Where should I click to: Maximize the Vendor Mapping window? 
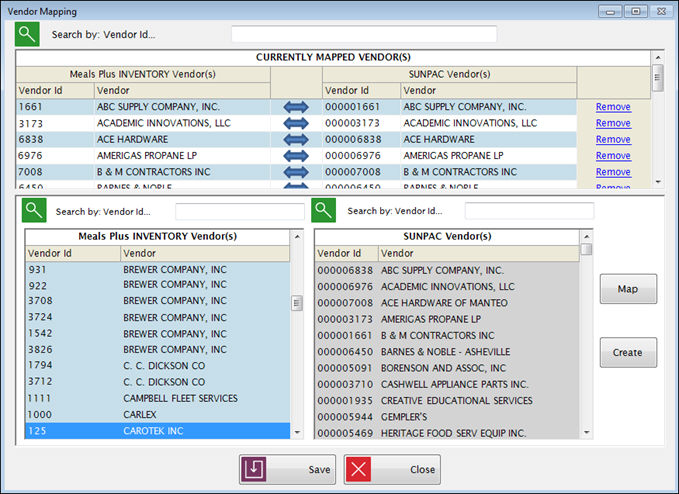click(x=636, y=11)
